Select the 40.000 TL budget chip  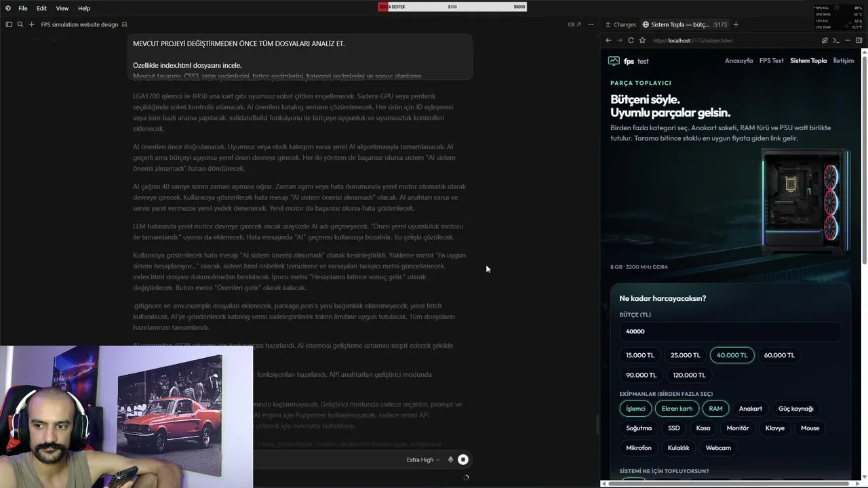[x=732, y=355]
